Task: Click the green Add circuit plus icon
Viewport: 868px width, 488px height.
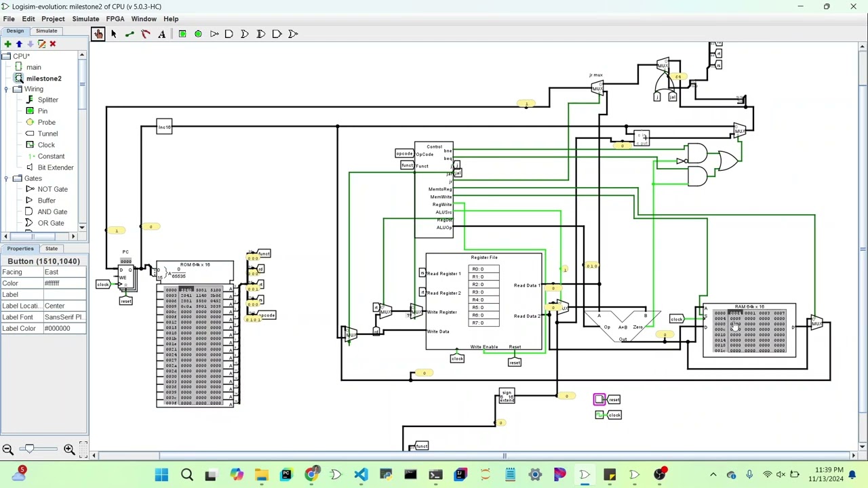Action: pos(7,44)
